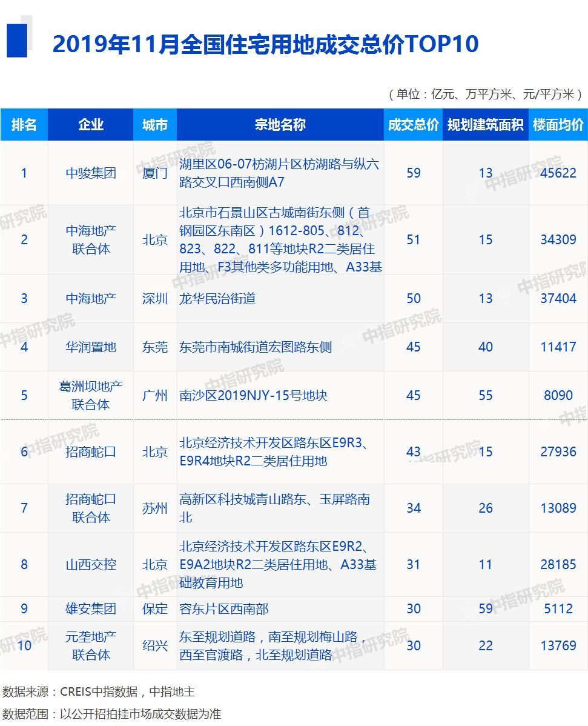Click planned area value 40
The height and width of the screenshot is (726, 588).
(486, 347)
